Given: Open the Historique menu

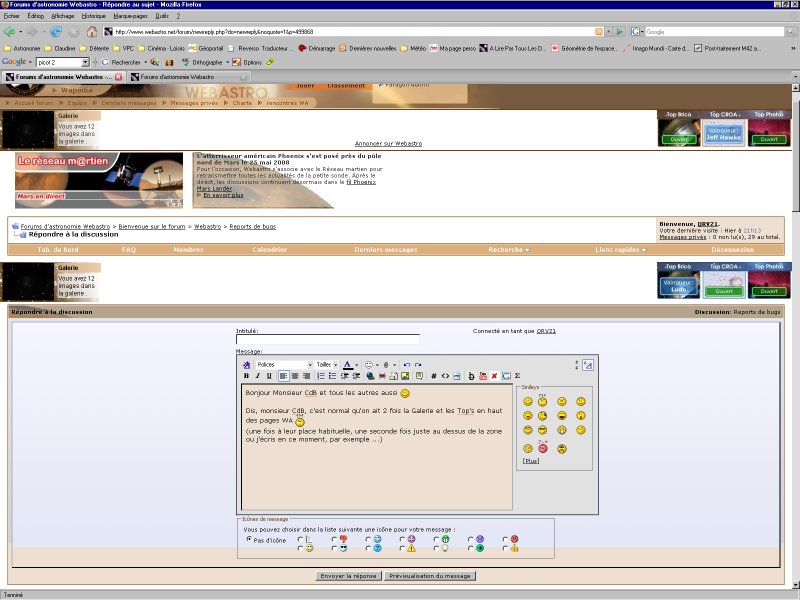Looking at the screenshot, I should (x=93, y=16).
